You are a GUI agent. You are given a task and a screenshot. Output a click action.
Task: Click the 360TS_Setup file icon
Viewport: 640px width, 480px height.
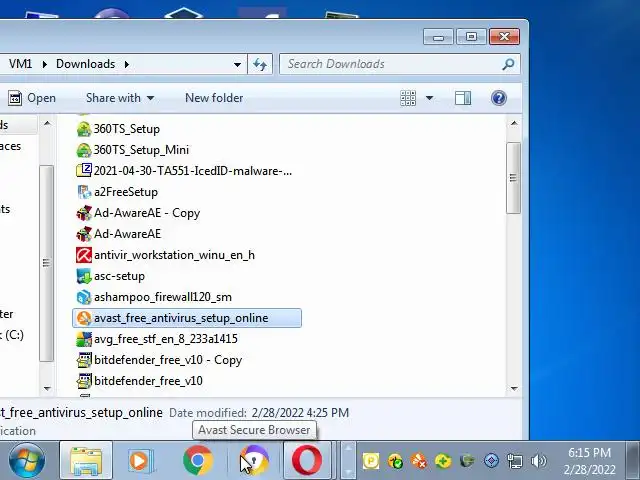(84, 129)
